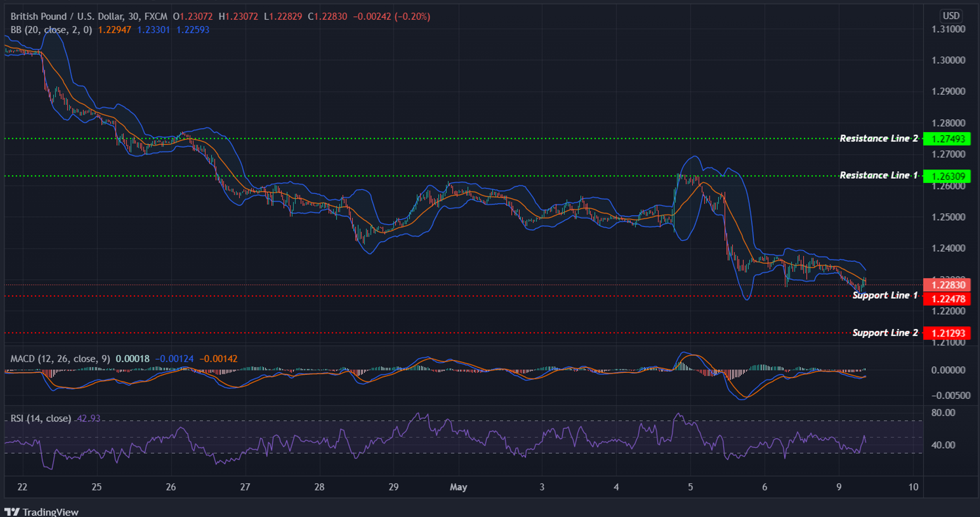Viewport: 980px width, 517px height.
Task: Click the Support Line 2 dotted red line
Action: coord(443,333)
